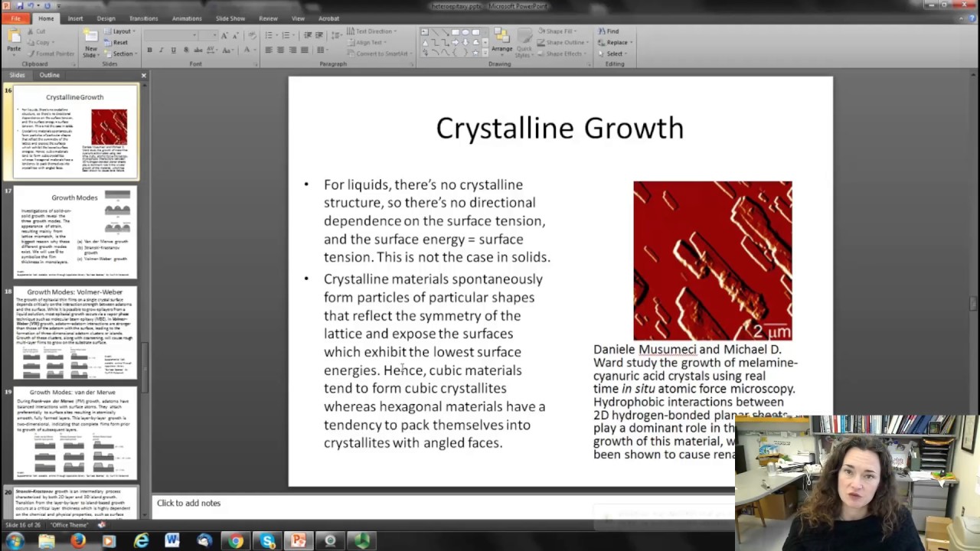This screenshot has width=980, height=551.
Task: Click Redo in the Quick Access Toolbar
Action: coord(47,6)
